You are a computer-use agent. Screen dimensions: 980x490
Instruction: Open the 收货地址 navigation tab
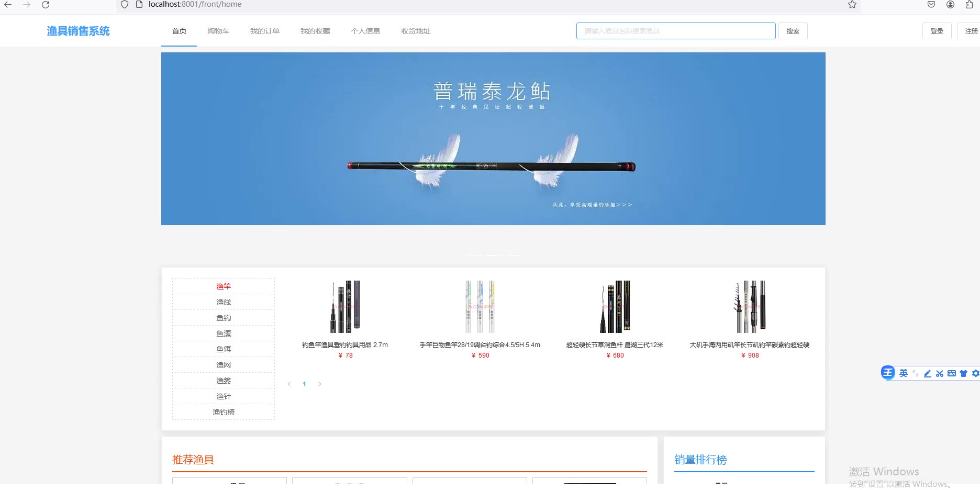416,31
